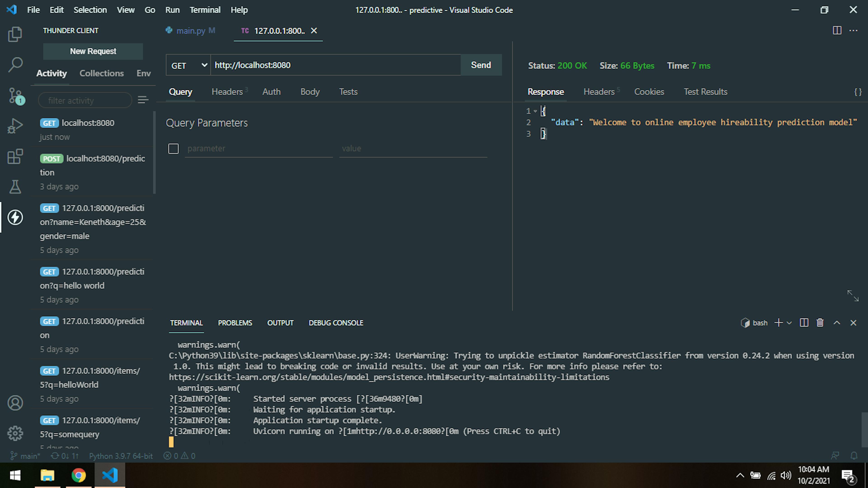Expand the Collections panel
The width and height of the screenshot is (868, 488).
coord(101,73)
